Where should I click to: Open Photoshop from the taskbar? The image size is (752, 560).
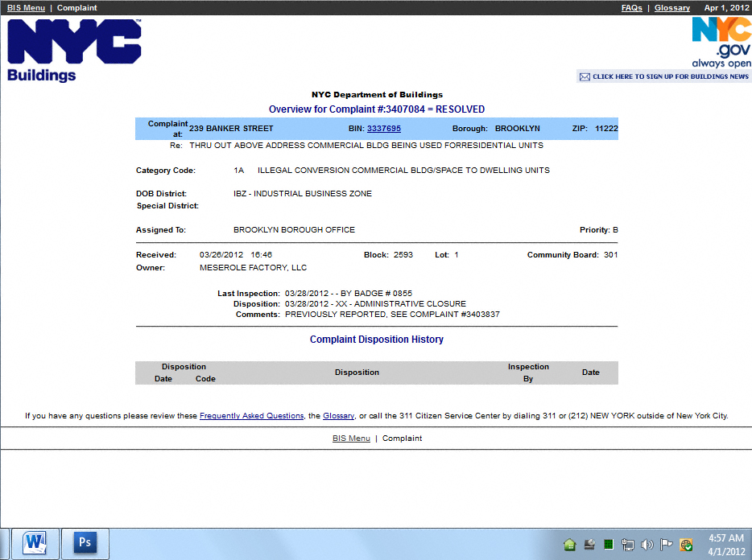[x=85, y=543]
